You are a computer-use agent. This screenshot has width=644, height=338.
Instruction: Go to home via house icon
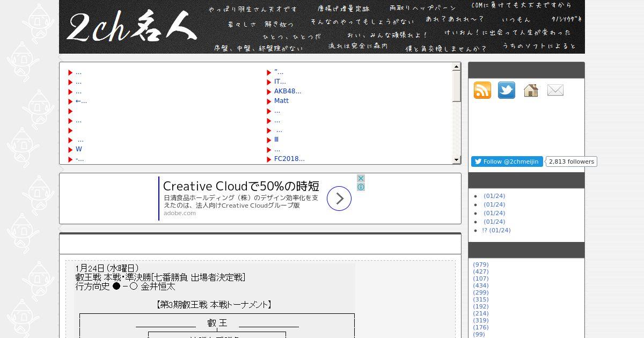pyautogui.click(x=531, y=90)
